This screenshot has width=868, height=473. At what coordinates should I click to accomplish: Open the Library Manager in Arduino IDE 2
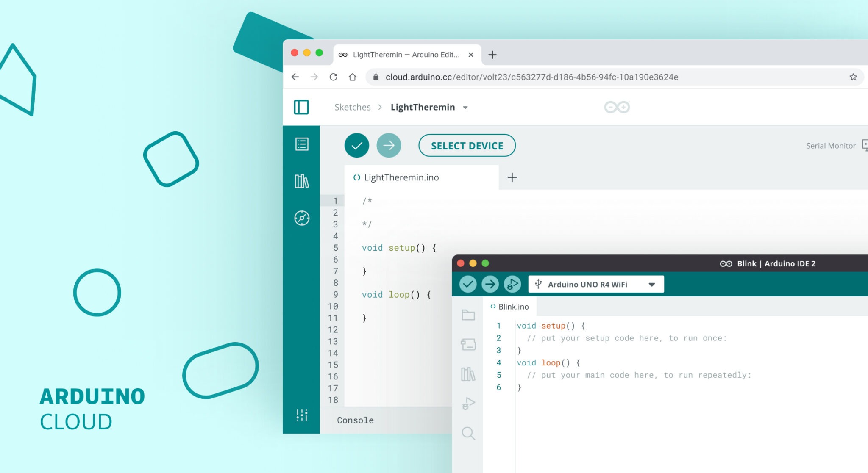(x=468, y=374)
